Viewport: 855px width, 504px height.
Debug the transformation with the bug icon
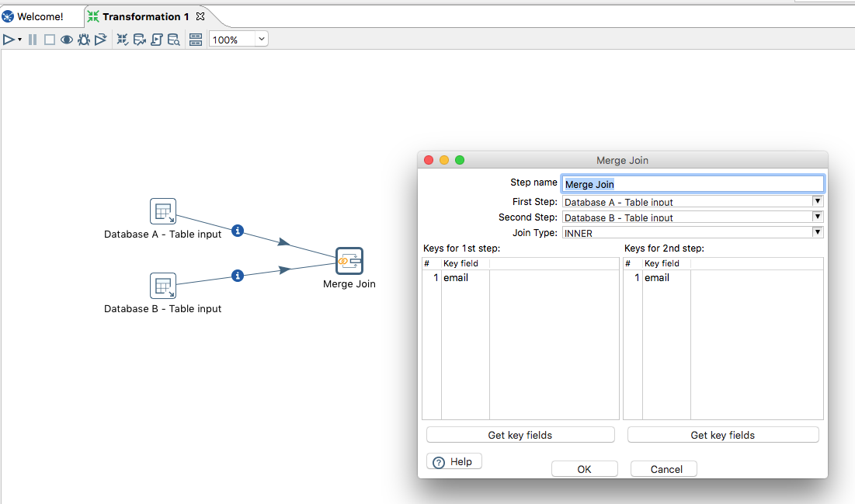[83, 40]
